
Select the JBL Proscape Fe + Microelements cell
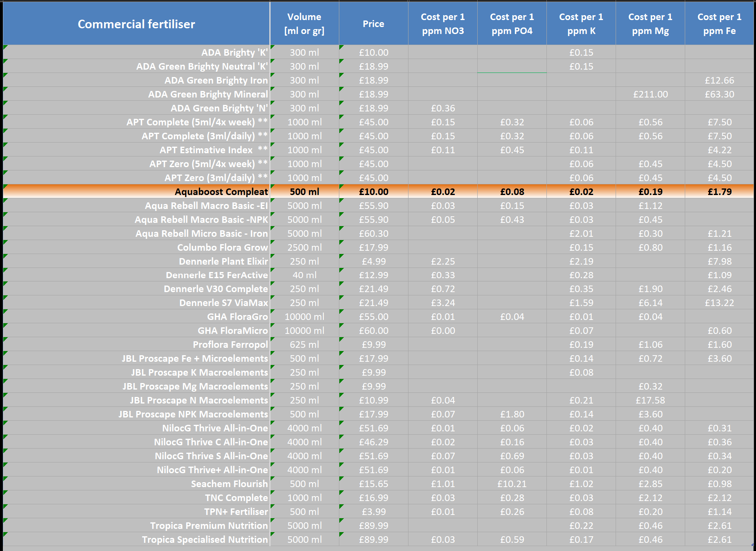[x=136, y=358]
